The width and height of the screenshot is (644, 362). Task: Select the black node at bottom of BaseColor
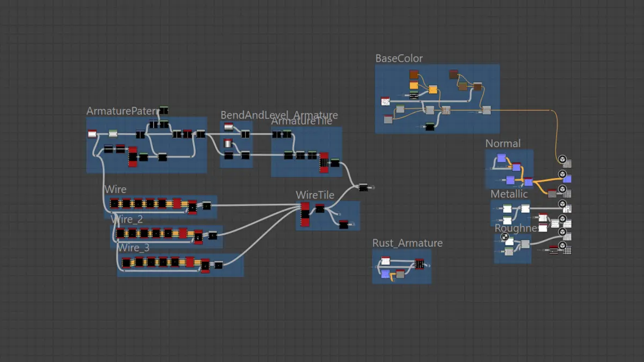[x=430, y=127]
